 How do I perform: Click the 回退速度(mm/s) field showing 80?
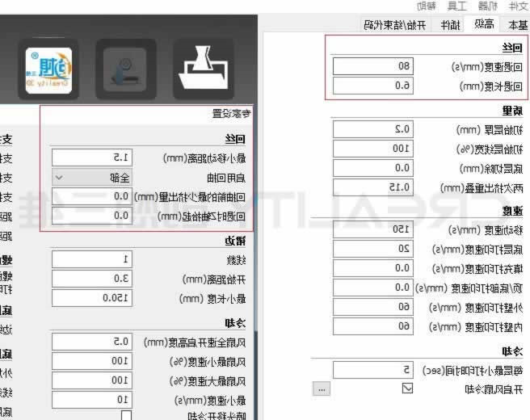click(373, 66)
